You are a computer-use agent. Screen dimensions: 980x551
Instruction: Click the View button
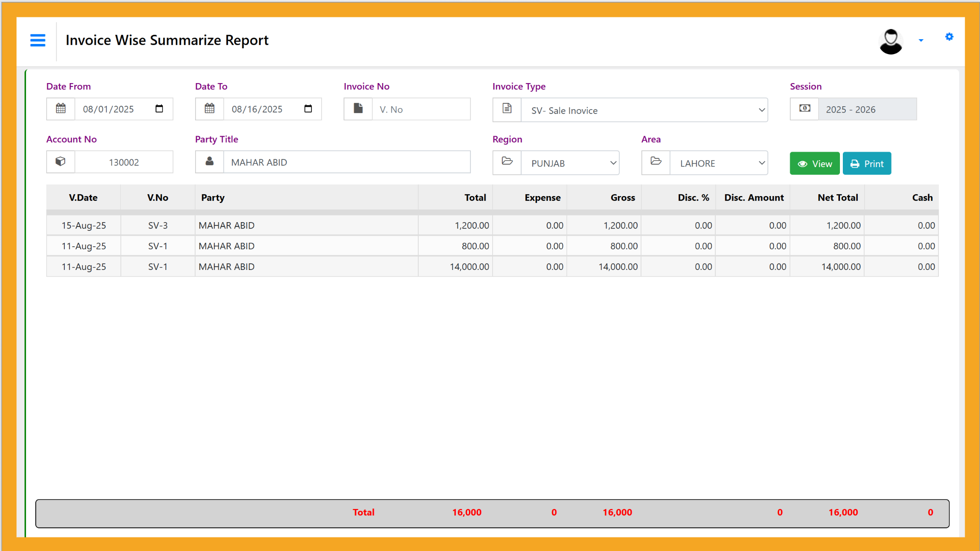point(814,163)
